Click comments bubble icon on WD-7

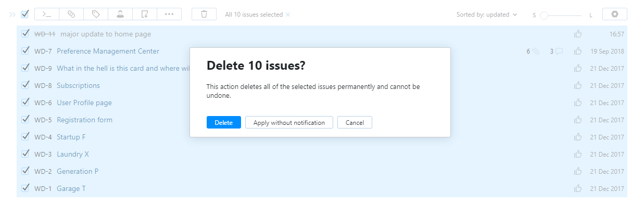559,52
